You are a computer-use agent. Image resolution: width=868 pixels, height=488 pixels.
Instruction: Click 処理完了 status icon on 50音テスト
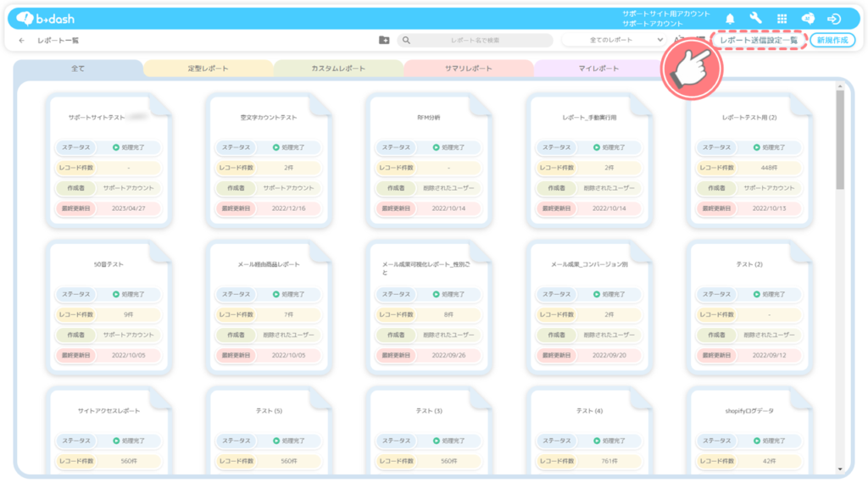[115, 294]
